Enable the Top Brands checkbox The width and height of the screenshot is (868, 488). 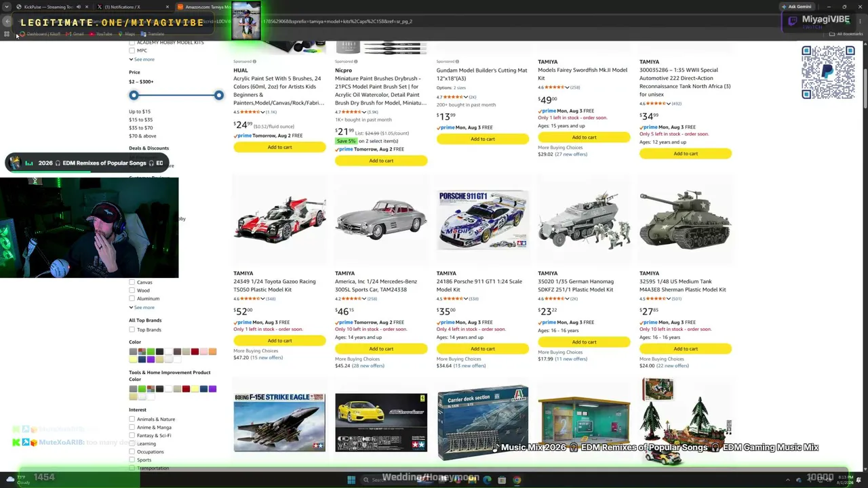pyautogui.click(x=132, y=330)
